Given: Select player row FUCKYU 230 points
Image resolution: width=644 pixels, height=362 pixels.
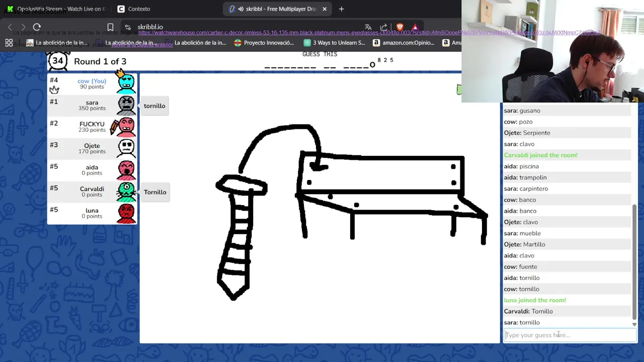Looking at the screenshot, I should coord(92,126).
